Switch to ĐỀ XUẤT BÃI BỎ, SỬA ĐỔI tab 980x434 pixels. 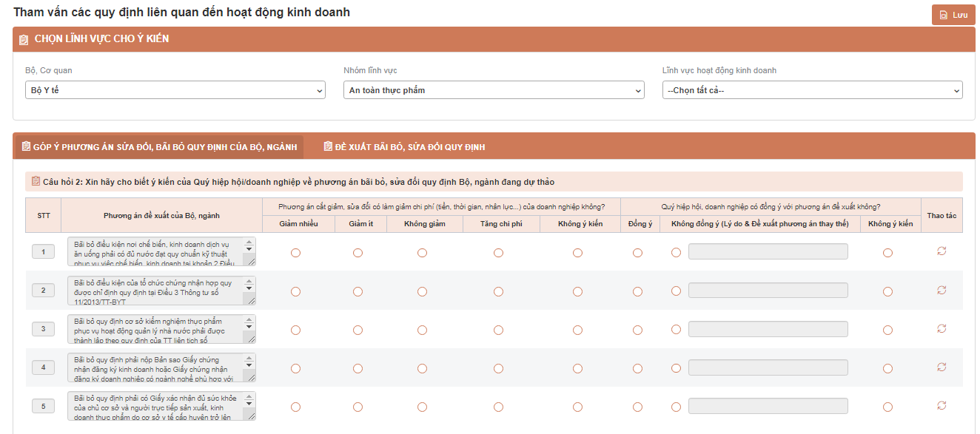[404, 147]
